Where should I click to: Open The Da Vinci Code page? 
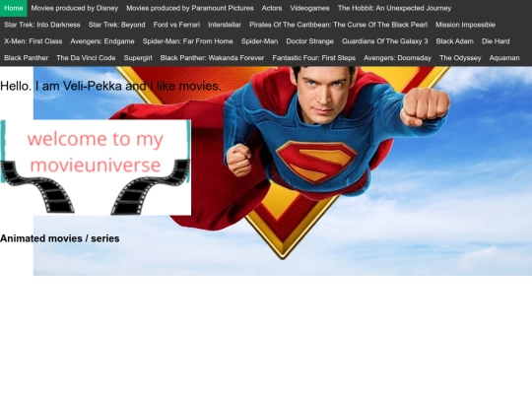pyautogui.click(x=86, y=58)
